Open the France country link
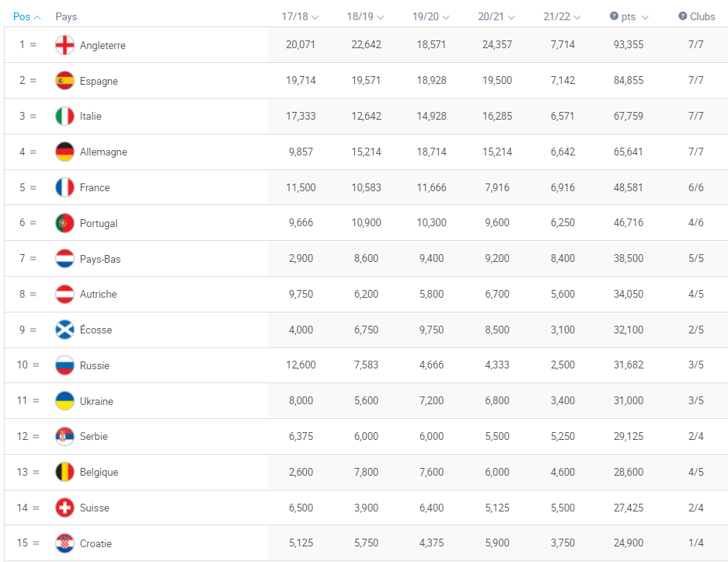The width and height of the screenshot is (728, 562). pos(95,187)
